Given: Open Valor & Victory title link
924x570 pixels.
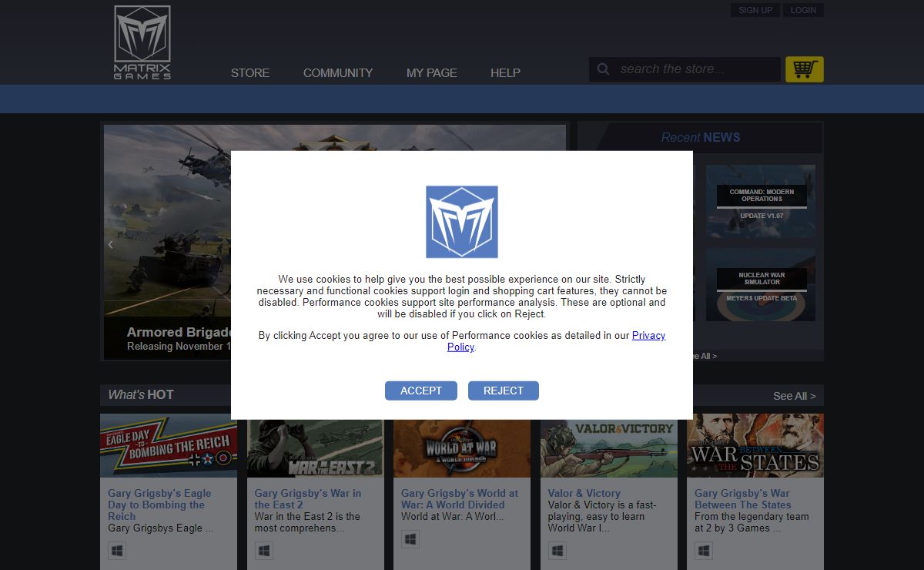Looking at the screenshot, I should 584,493.
